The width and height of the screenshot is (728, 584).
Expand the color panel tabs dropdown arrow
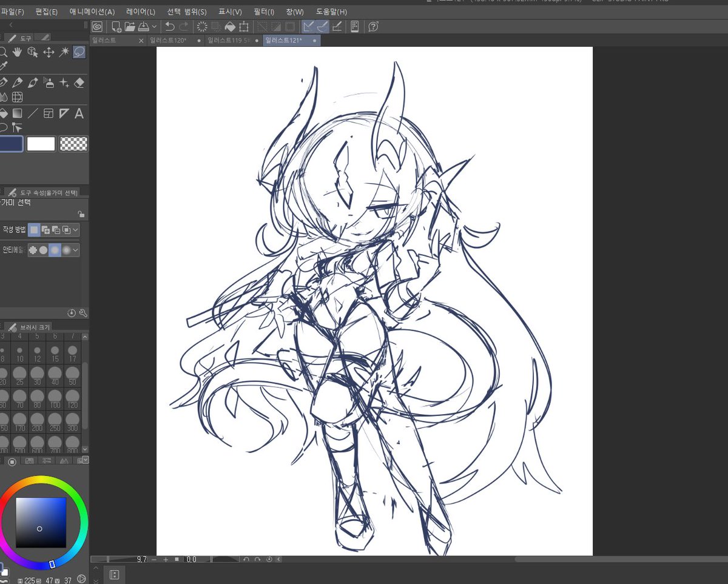click(86, 460)
